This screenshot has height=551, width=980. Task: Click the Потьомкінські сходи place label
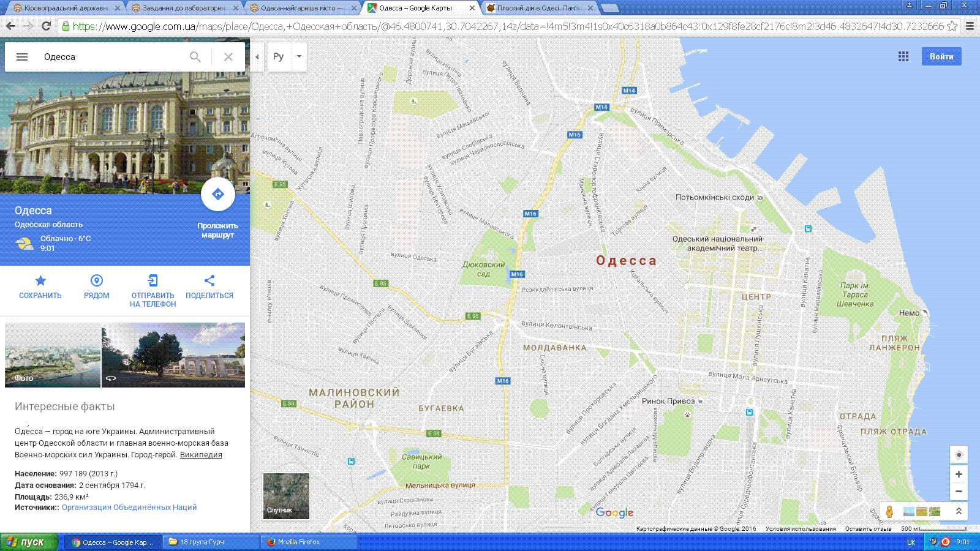pyautogui.click(x=715, y=197)
